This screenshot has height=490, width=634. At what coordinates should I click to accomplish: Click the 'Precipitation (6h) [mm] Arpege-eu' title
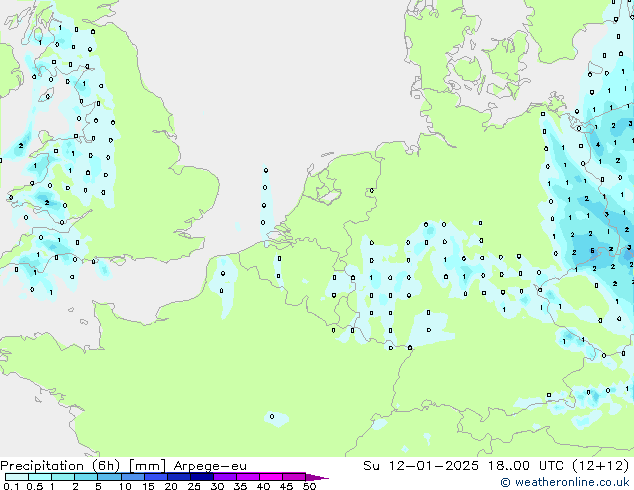tap(123, 466)
